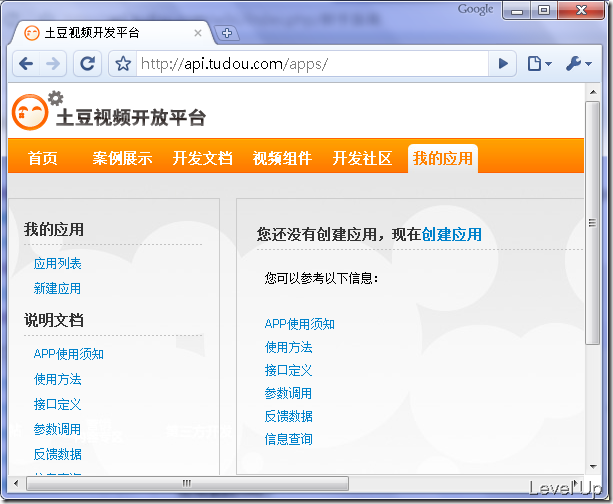Close the 土豆视频开发平台 tab

198,33
